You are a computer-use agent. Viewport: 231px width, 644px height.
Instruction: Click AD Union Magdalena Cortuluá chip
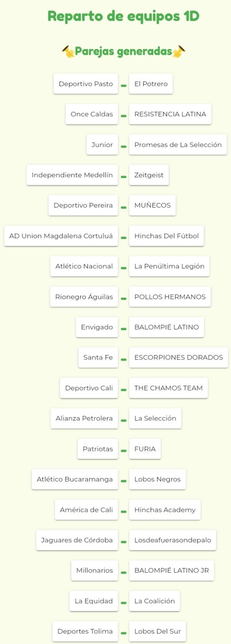[61, 236]
